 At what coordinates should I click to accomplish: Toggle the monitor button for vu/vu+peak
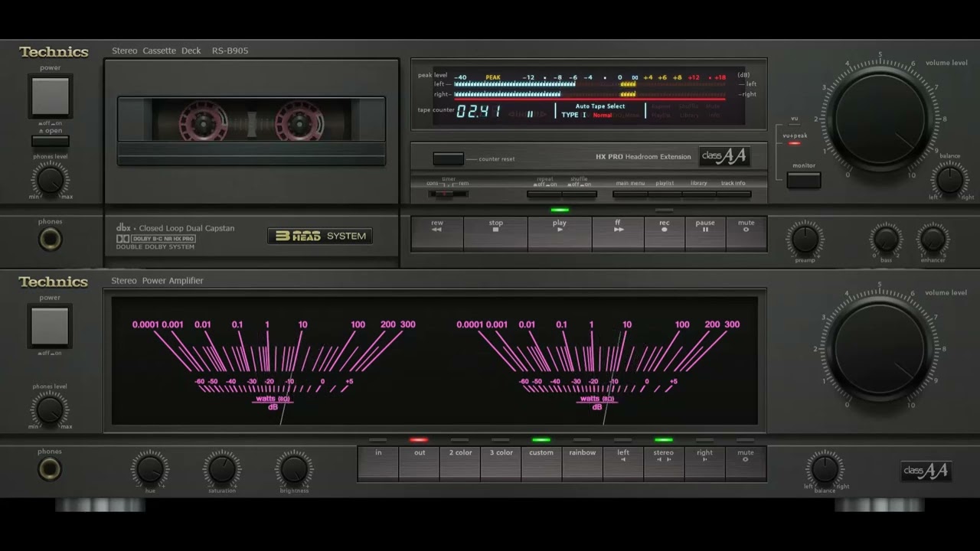click(804, 180)
